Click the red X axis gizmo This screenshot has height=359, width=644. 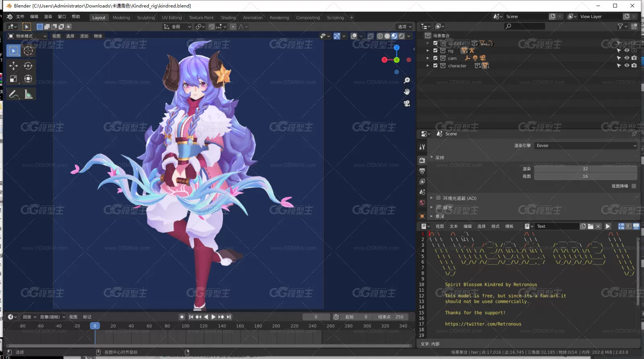[384, 60]
